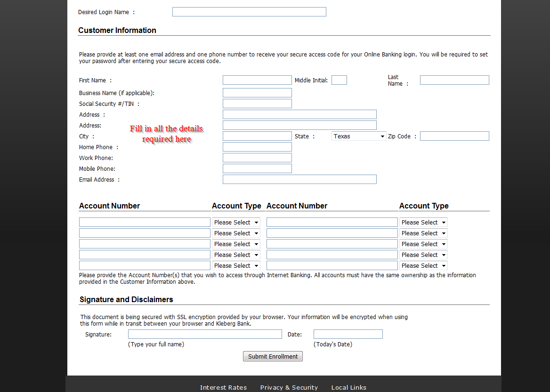The height and width of the screenshot is (392, 550).
Task: Click the fourth right-column Account Number field
Action: click(x=332, y=255)
